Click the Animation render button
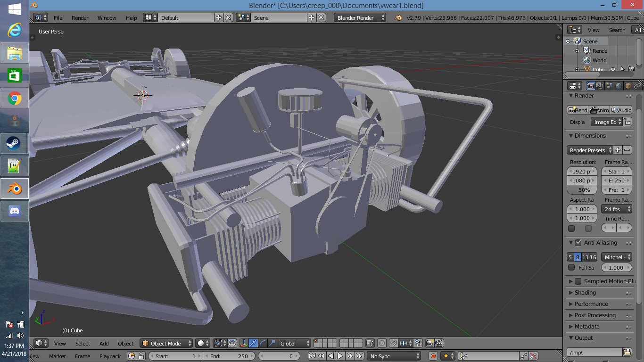This screenshot has height=362, width=644. pos(599,110)
